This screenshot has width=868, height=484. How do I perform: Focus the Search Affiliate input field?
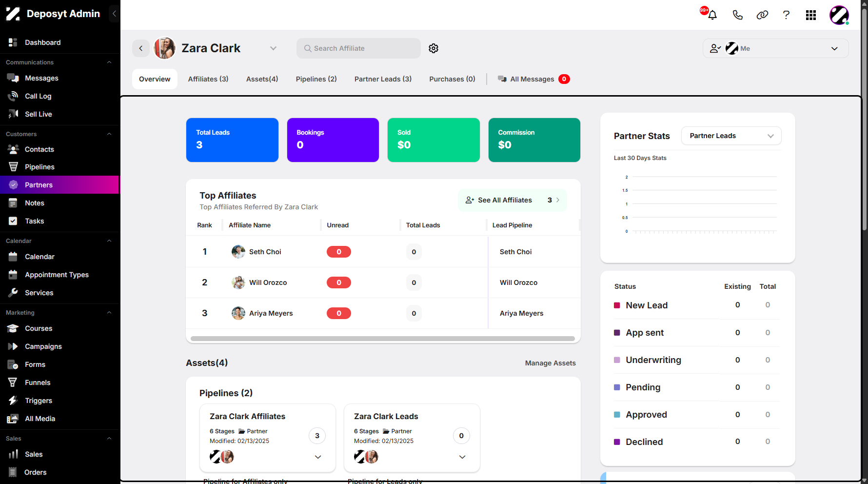[358, 48]
